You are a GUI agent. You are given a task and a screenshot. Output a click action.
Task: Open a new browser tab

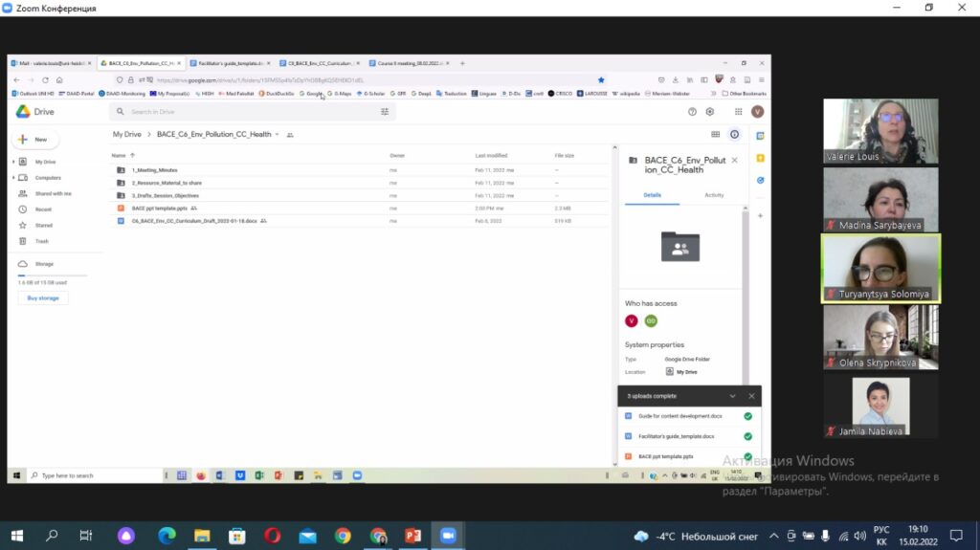[462, 63]
